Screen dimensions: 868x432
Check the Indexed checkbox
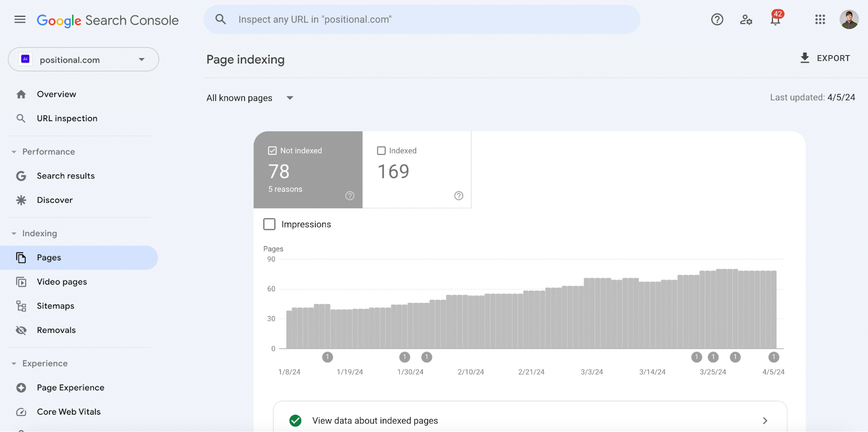click(x=381, y=151)
